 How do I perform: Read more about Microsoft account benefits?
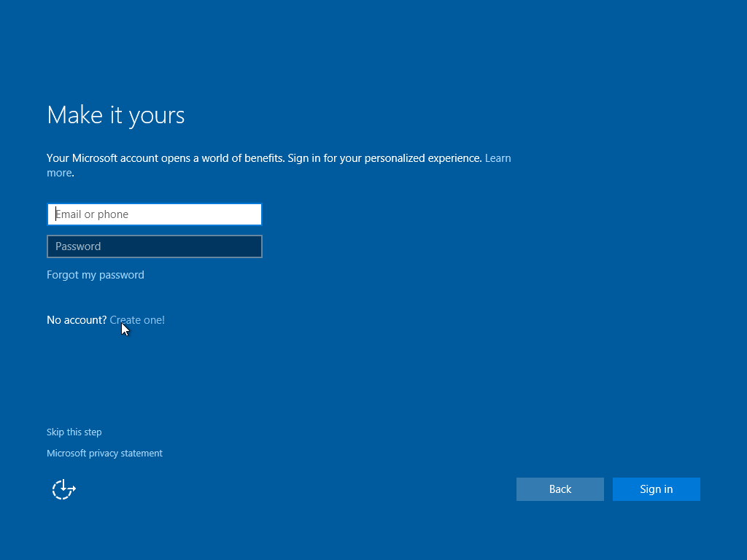[x=498, y=157]
